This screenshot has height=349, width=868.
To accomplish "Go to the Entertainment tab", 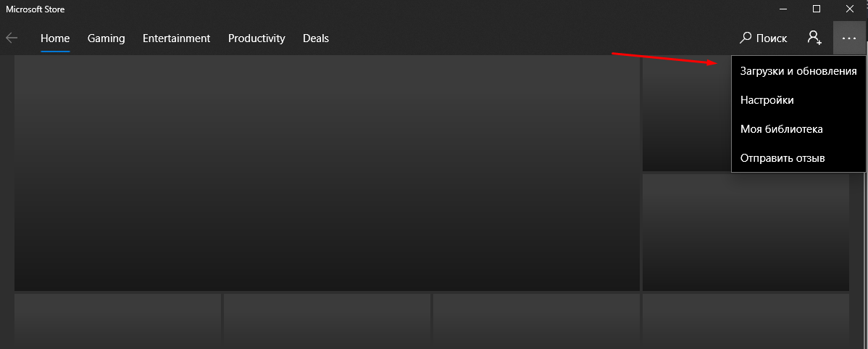I will coord(176,38).
